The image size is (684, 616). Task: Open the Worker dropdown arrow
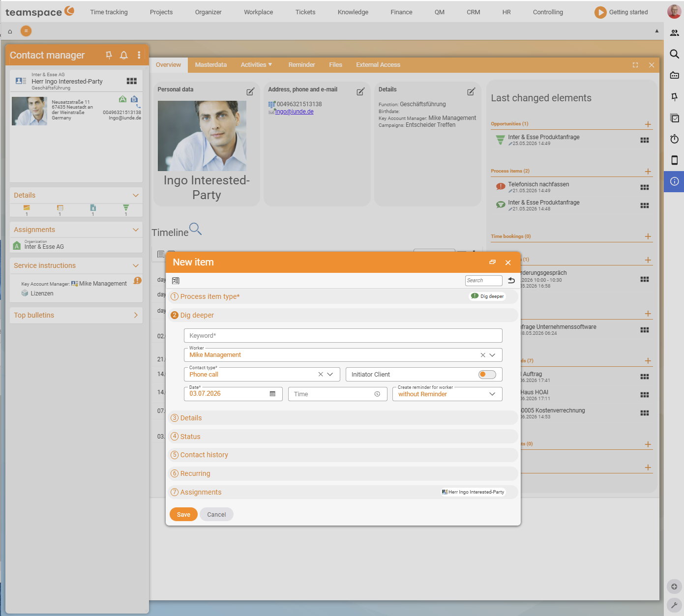[492, 355]
